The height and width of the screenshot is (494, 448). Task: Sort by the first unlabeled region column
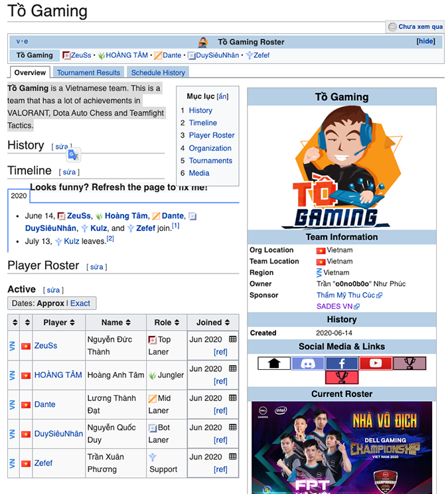tap(15, 322)
